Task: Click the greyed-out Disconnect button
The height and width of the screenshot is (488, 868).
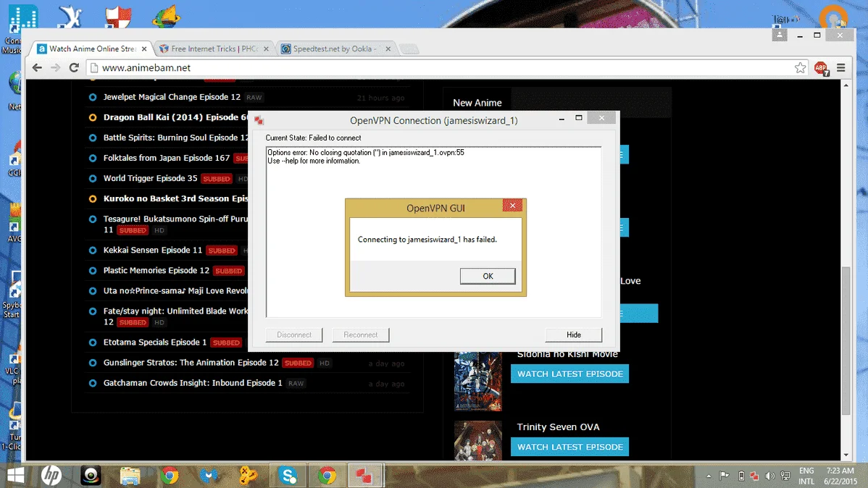Action: point(294,335)
